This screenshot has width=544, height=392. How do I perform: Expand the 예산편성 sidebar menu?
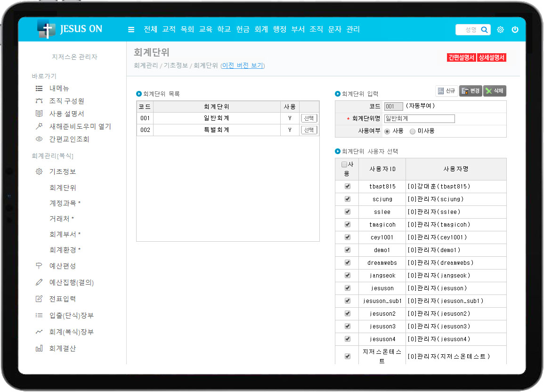pyautogui.click(x=62, y=266)
